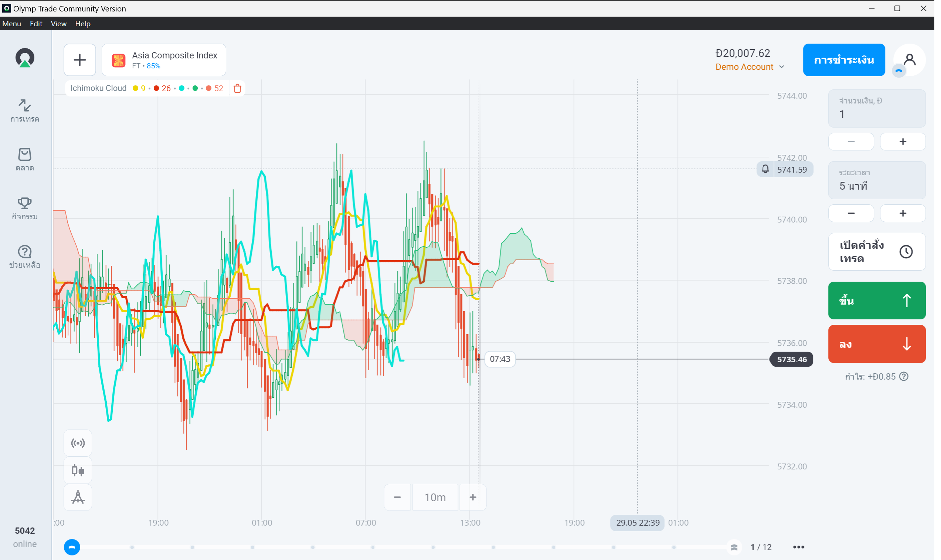Click the current price label 5735.46
941x560 pixels.
(791, 359)
